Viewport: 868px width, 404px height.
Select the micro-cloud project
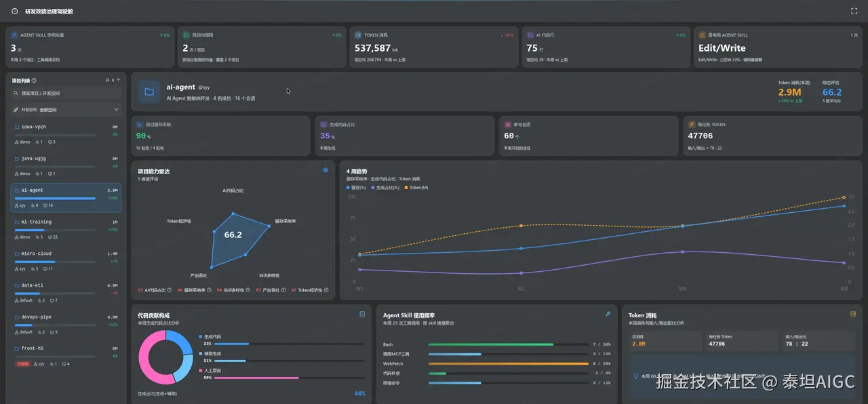(66, 261)
